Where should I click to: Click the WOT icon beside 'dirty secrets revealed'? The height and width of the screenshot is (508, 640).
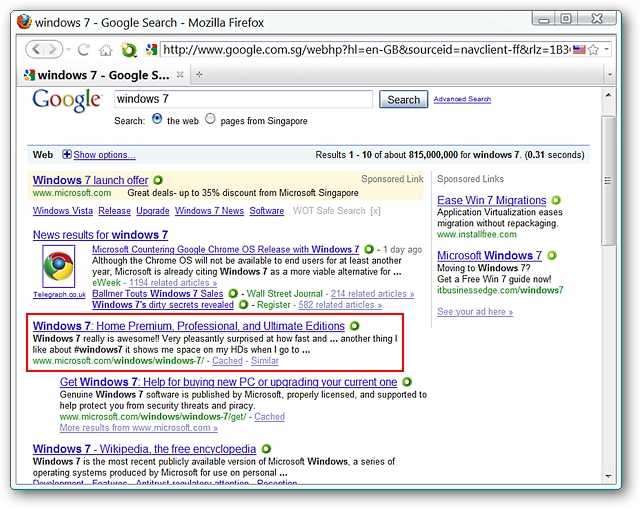243,305
